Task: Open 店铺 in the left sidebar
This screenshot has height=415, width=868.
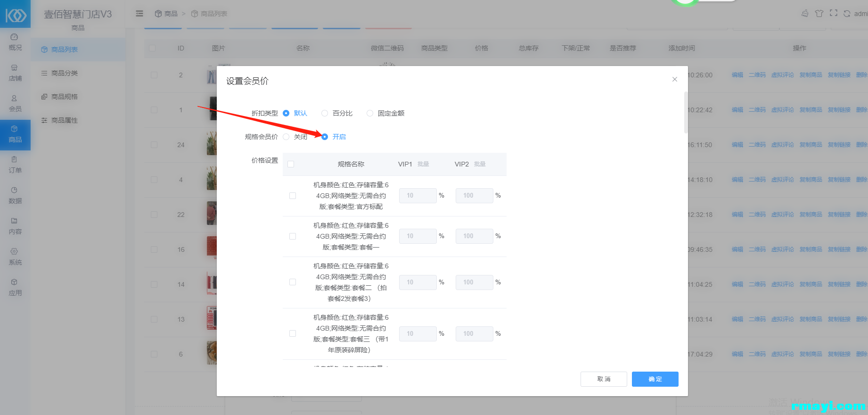Action: [x=15, y=73]
